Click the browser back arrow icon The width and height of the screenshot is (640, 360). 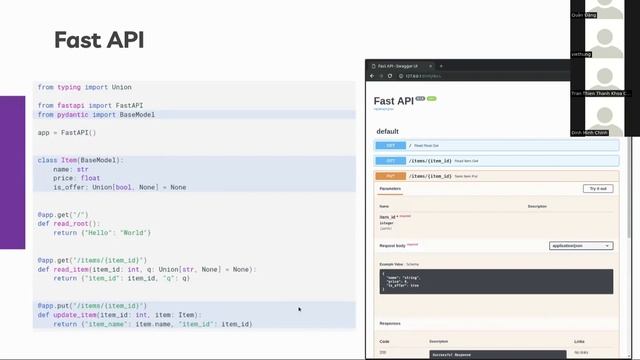click(x=372, y=76)
